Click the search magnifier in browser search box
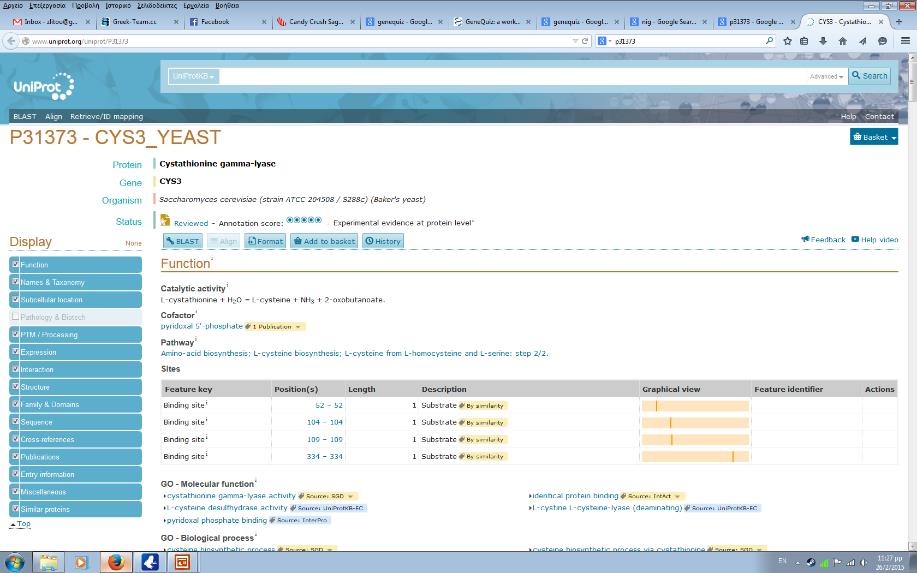Image resolution: width=917 pixels, height=573 pixels. [x=769, y=41]
